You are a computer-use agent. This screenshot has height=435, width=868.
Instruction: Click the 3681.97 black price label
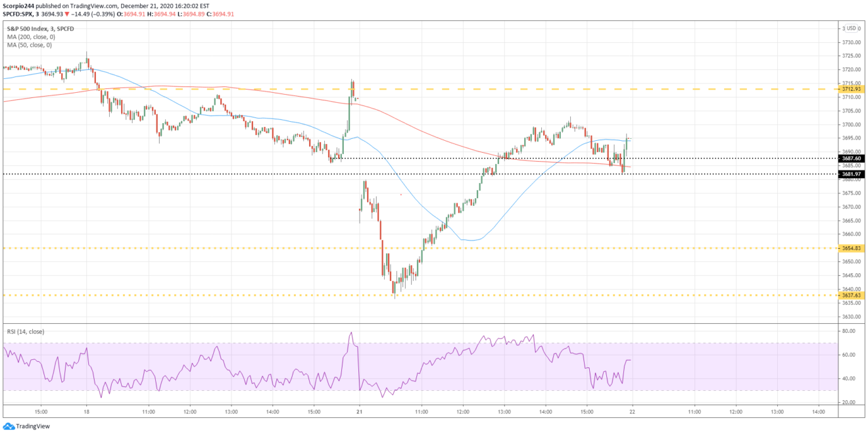coord(851,174)
